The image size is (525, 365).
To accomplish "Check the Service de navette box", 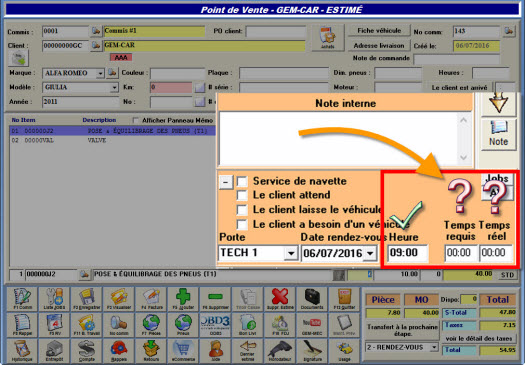I will pos(242,181).
